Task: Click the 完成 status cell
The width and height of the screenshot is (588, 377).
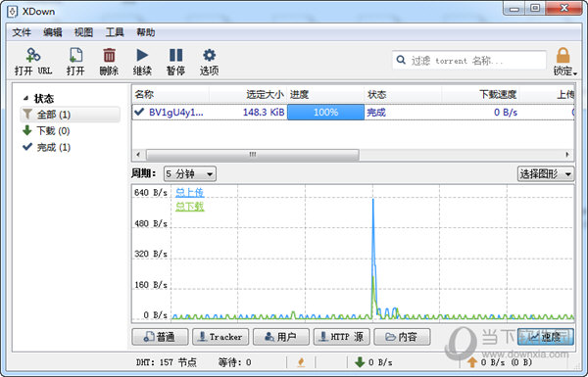Action: click(376, 112)
